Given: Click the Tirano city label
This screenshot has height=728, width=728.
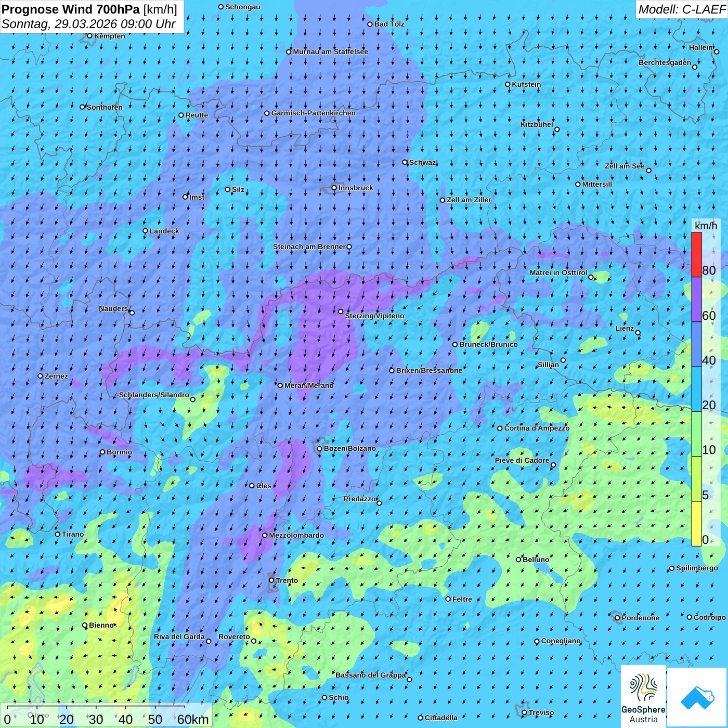Looking at the screenshot, I should click(73, 534).
